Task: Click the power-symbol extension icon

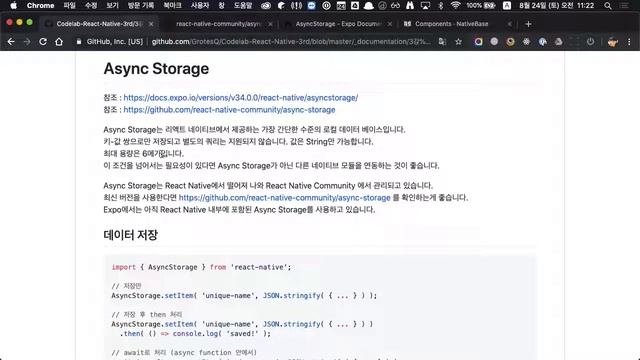Action: coord(590,42)
